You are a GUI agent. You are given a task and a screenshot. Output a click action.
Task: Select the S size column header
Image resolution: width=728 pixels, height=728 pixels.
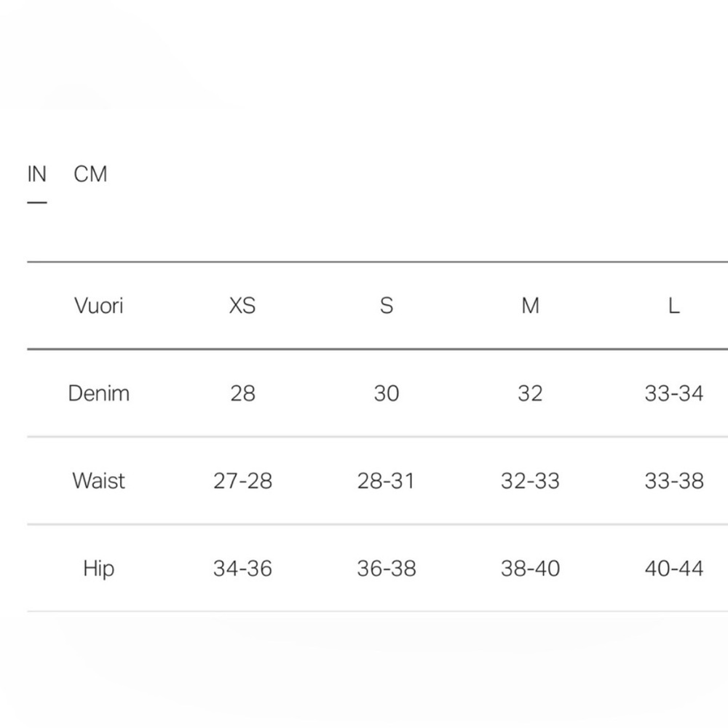(387, 306)
